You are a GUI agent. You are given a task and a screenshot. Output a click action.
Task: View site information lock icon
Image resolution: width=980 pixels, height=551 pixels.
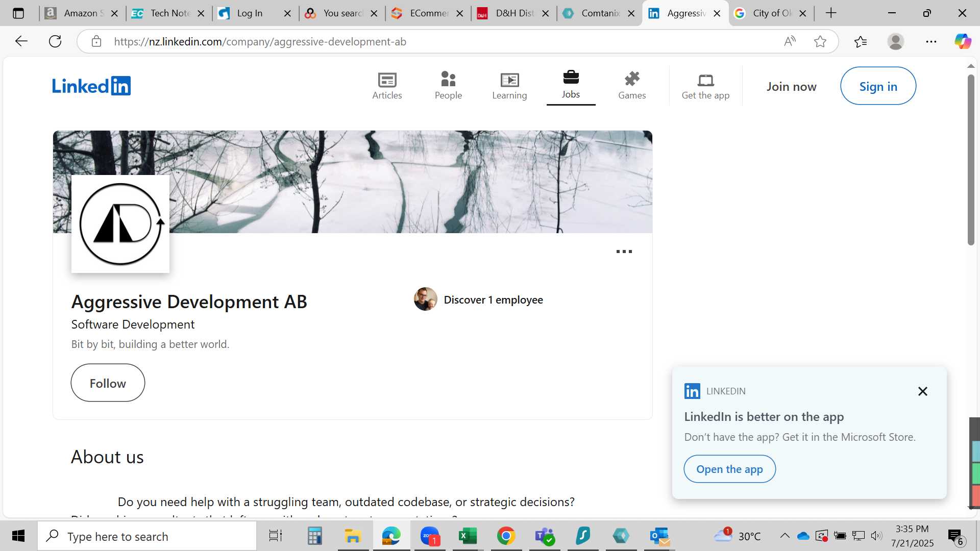[x=96, y=41]
